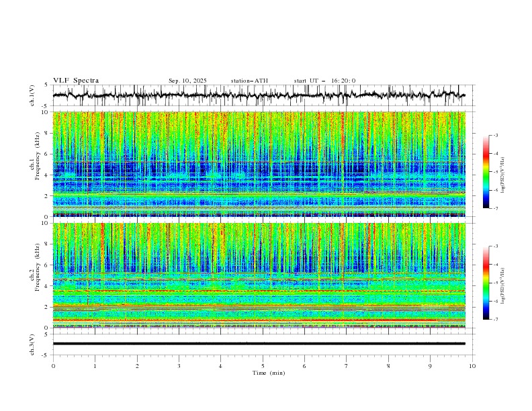
Task: Click the "station=ATH" label
Action: [249, 81]
